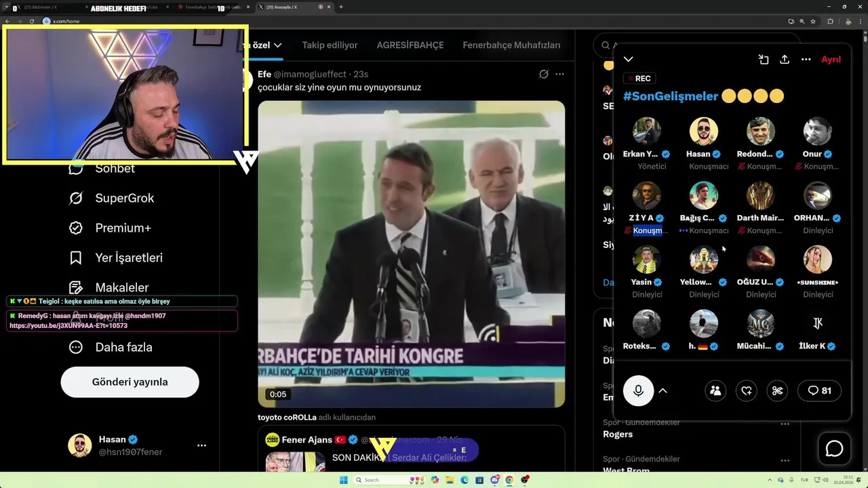Play the Fenerbahçe congress video
This screenshot has width=868, height=488.
coord(411,254)
